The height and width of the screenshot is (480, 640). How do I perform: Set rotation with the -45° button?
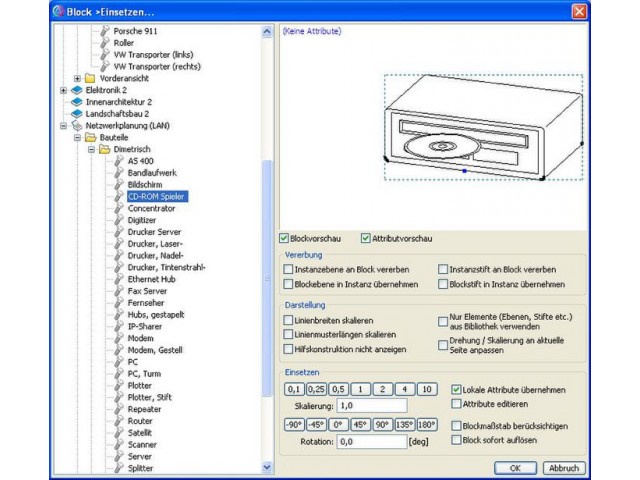tap(316, 424)
